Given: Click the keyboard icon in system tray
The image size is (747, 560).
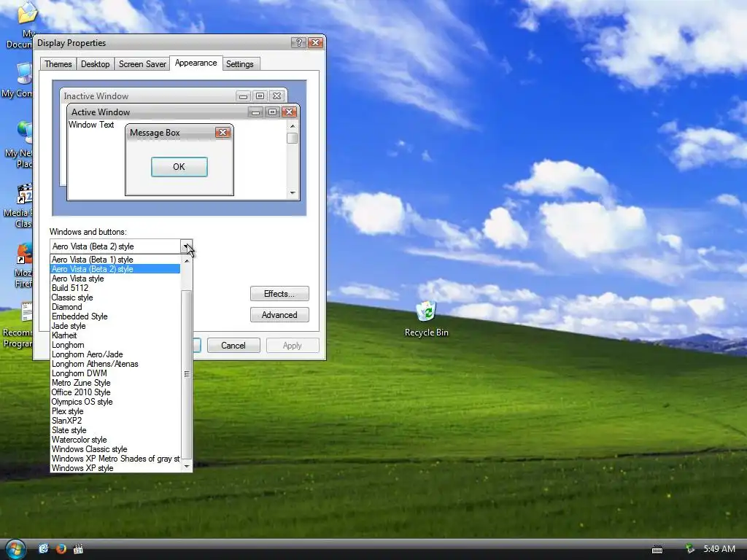Looking at the screenshot, I should point(657,550).
